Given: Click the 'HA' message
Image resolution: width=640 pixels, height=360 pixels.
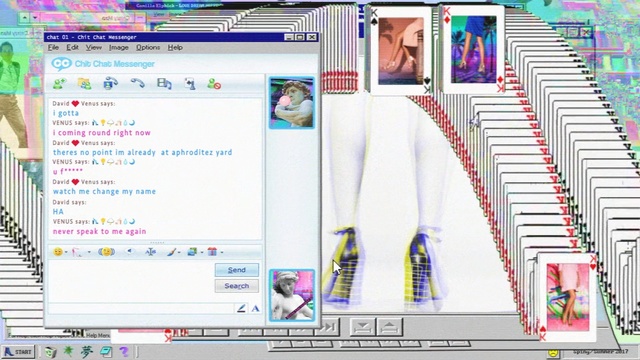Looking at the screenshot, I should click(58, 211).
